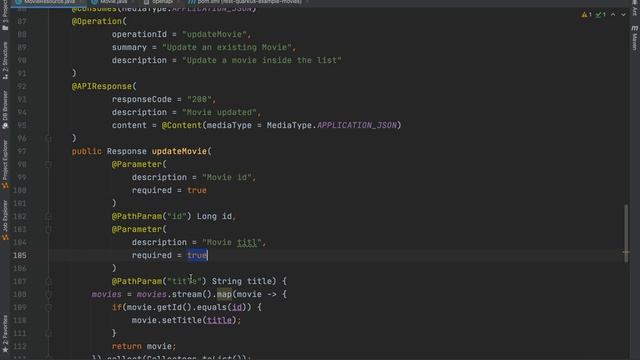
Task: Click line number 97 in the gutter
Action: click(x=22, y=151)
